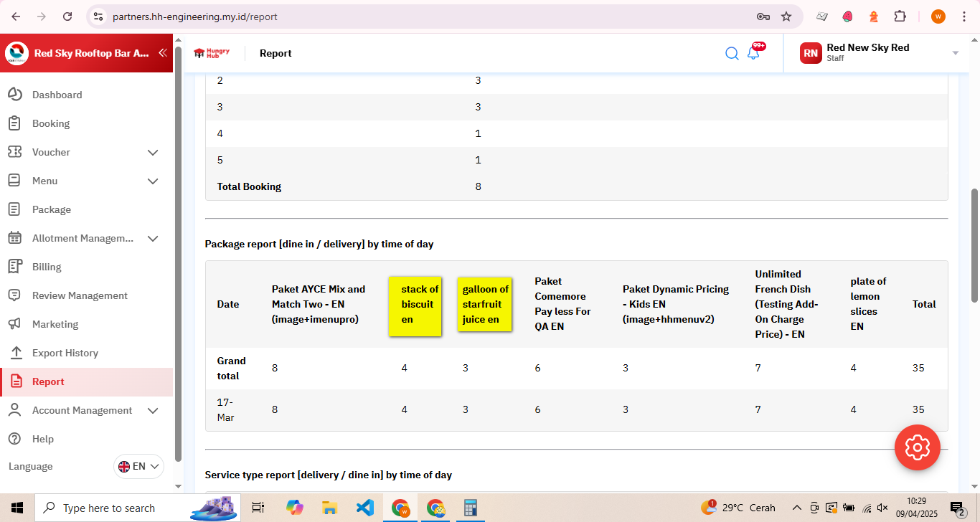Click the Billing icon in sidebar
This screenshot has height=522, width=980.
[14, 267]
